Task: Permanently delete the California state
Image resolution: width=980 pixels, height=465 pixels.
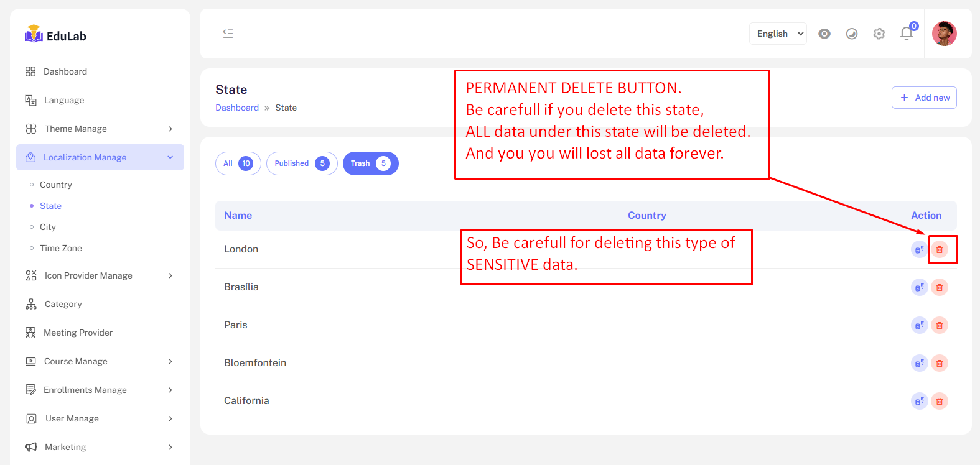Action: [940, 401]
